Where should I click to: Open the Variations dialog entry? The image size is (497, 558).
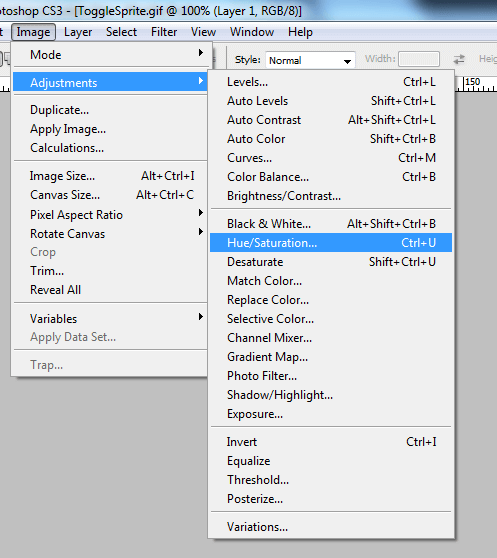[x=331, y=527]
